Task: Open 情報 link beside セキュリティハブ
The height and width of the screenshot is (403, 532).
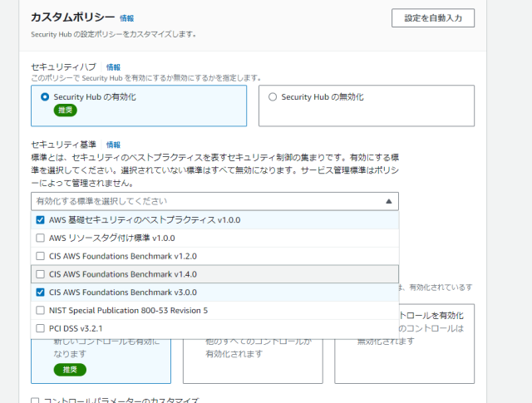Action: 113,67
